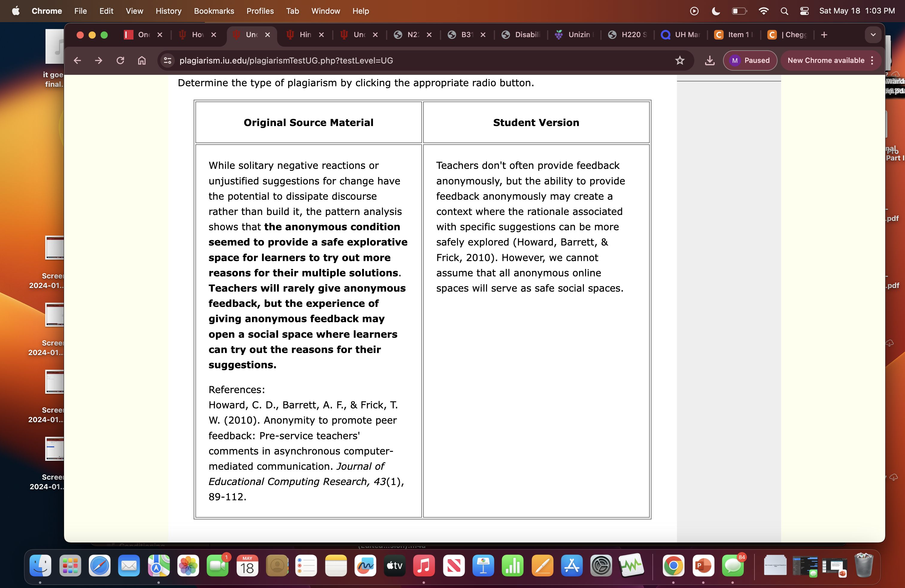Bookmark this page with the star icon
Image resolution: width=905 pixels, height=588 pixels.
(x=680, y=60)
